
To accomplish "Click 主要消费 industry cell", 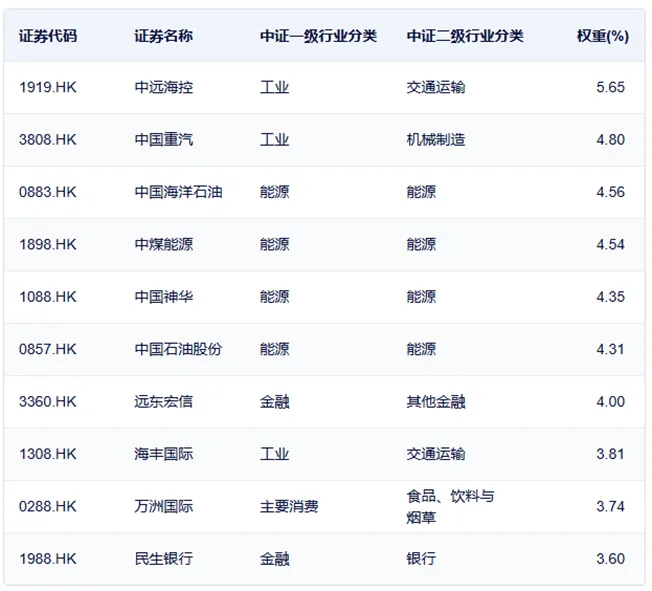I will 289,507.
